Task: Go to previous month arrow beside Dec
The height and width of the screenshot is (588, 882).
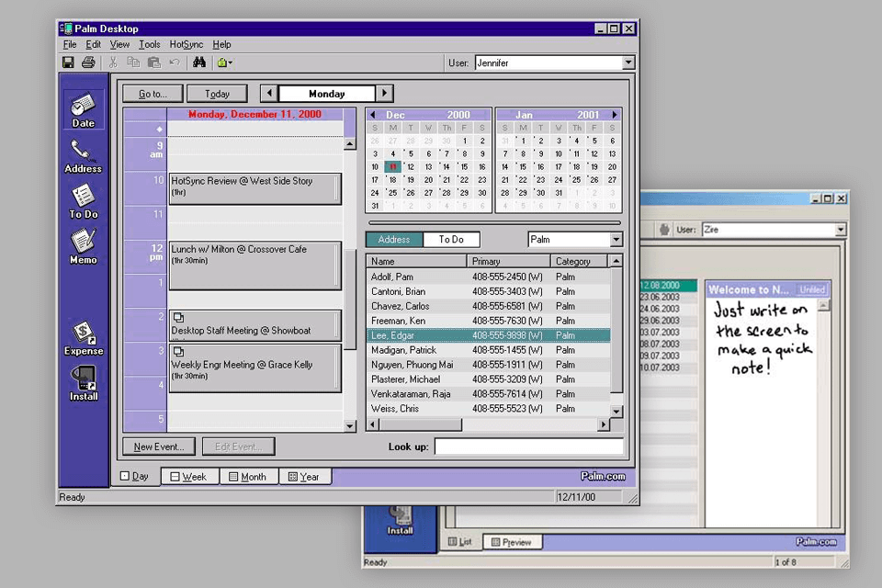Action: (x=373, y=115)
